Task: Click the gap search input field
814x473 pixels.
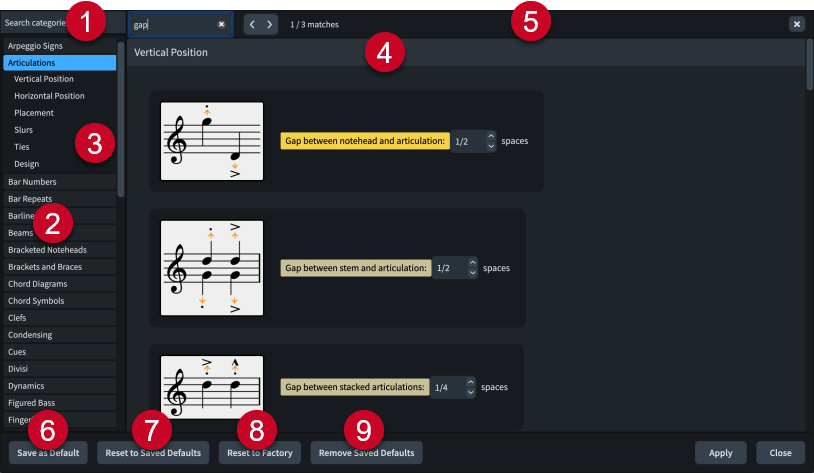Action: tap(172, 24)
